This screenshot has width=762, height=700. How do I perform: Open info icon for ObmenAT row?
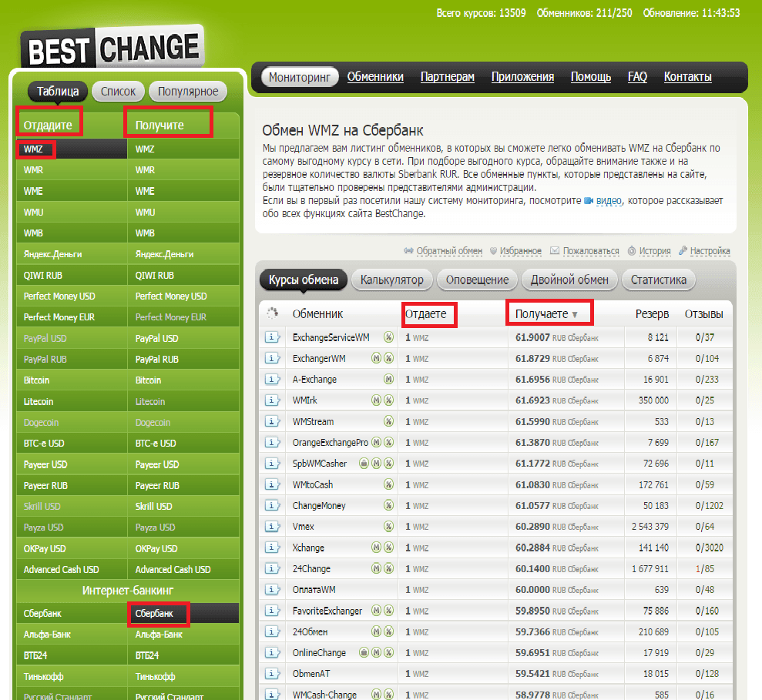[272, 673]
